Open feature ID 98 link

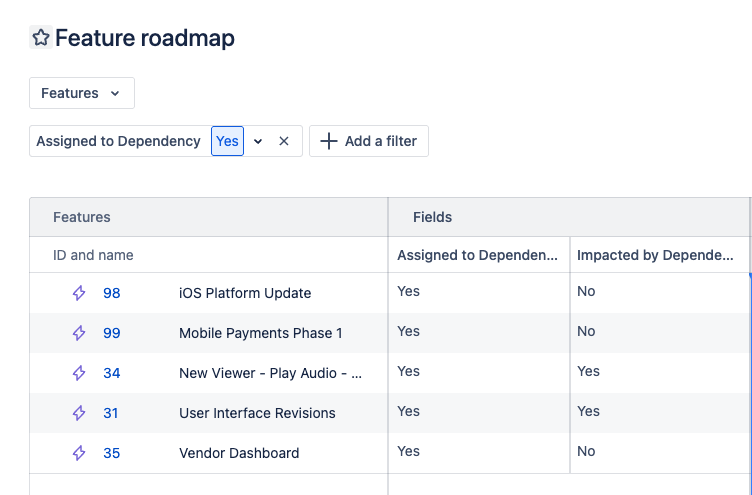(111, 293)
